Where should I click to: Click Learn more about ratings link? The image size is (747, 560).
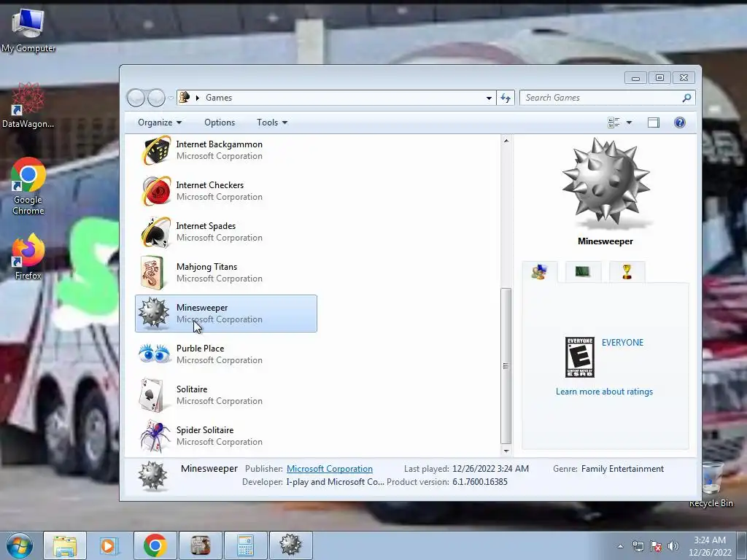pyautogui.click(x=604, y=392)
